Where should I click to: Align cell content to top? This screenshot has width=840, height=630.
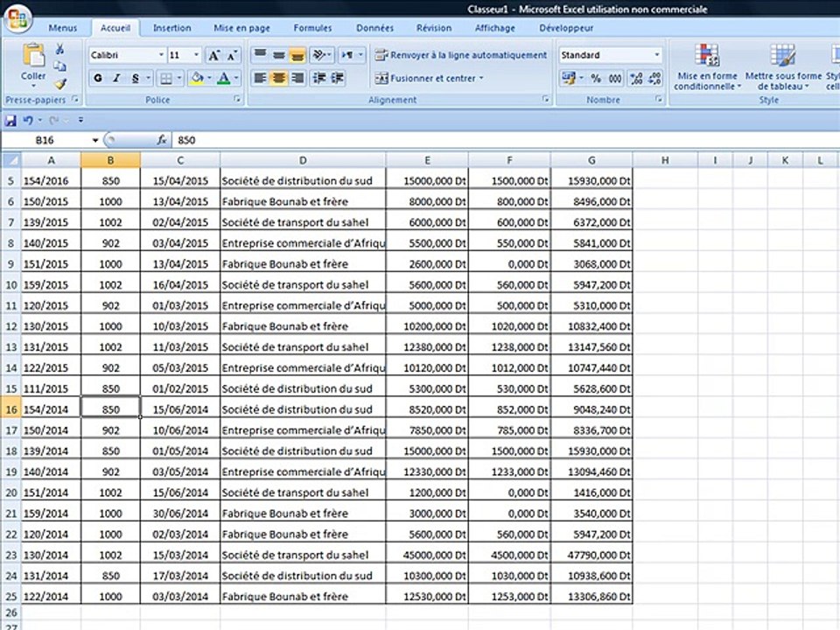click(x=260, y=54)
